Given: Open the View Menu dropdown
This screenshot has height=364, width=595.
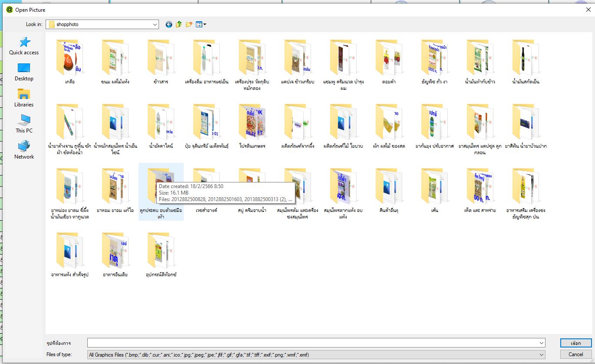Looking at the screenshot, I should tap(201, 25).
